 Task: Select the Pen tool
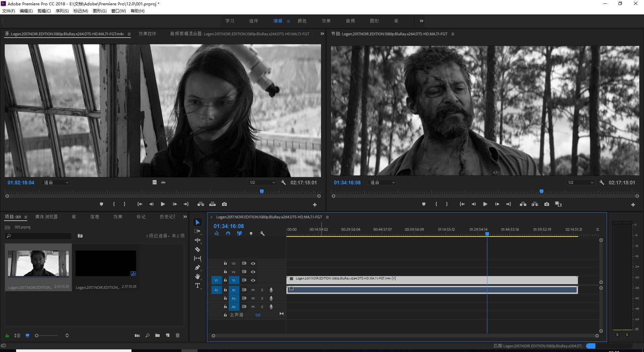(x=198, y=267)
